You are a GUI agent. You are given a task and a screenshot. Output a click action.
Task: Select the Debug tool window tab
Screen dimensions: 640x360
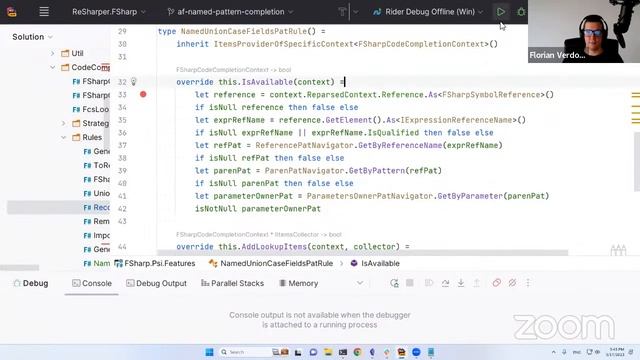pyautogui.click(x=31, y=283)
